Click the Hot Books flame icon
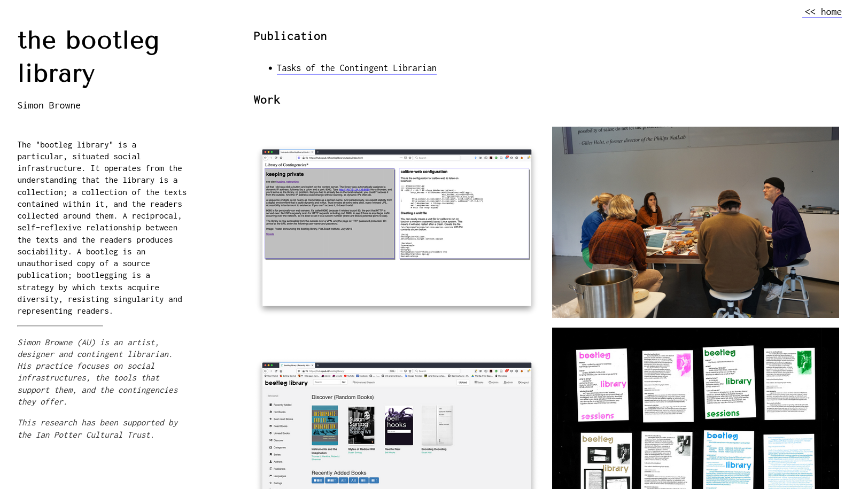The image size is (868, 489). click(x=271, y=412)
